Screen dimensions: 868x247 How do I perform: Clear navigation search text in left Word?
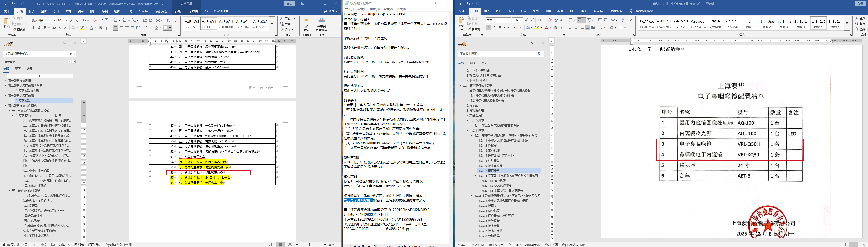71,54
